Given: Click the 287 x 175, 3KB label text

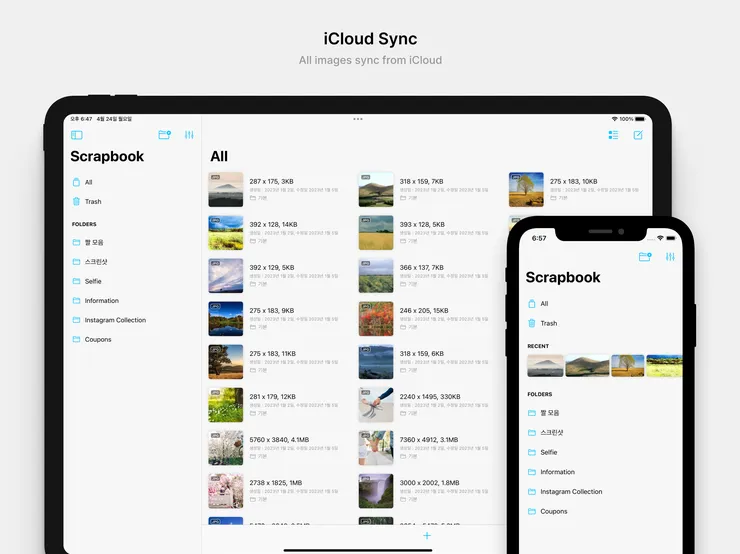Looking at the screenshot, I should (271, 181).
